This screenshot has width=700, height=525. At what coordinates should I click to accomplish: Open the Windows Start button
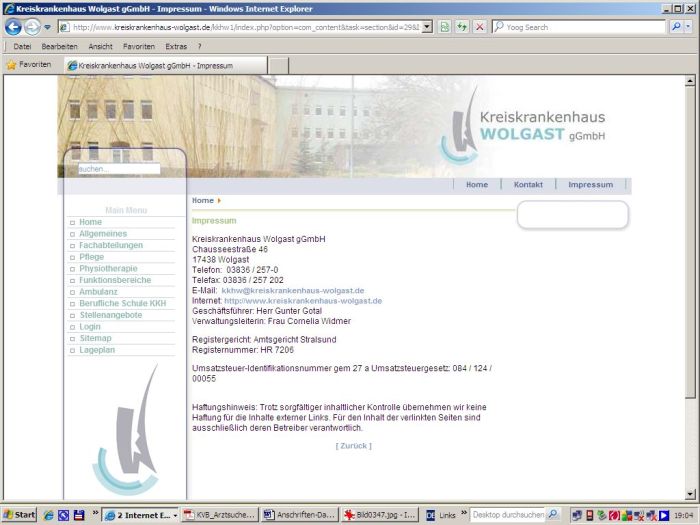point(19,515)
